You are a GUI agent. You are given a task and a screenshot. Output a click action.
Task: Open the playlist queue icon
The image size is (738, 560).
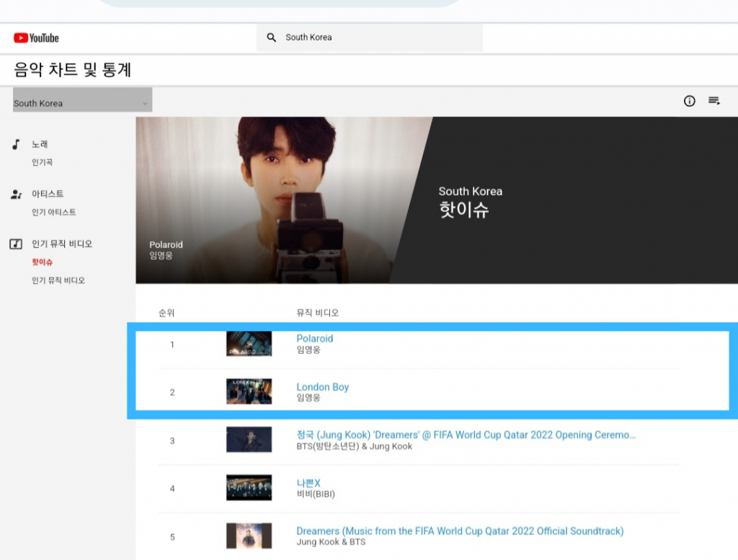714,100
